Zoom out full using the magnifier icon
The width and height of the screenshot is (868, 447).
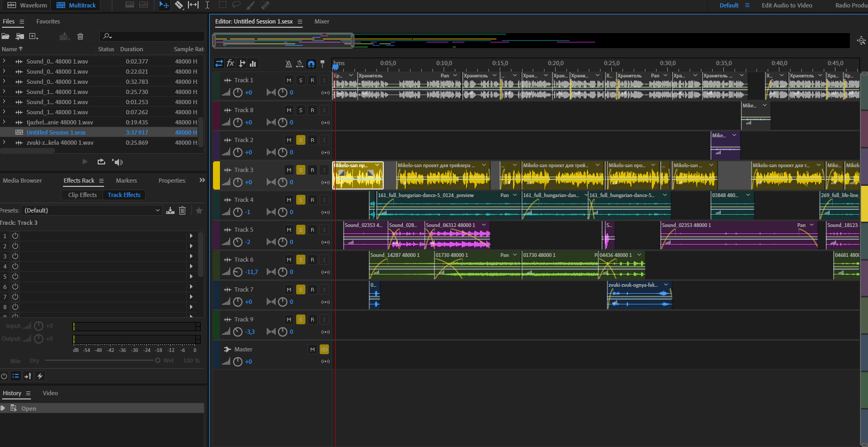point(861,41)
